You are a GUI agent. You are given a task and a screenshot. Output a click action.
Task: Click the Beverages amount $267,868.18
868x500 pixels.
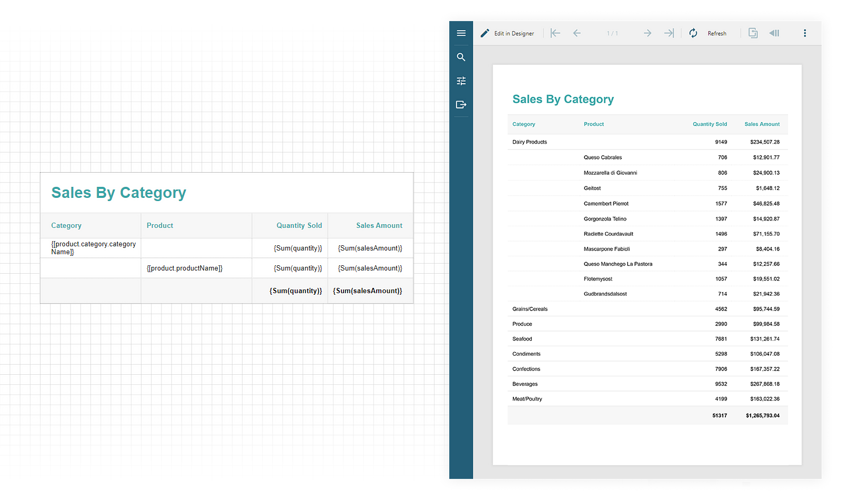pyautogui.click(x=765, y=384)
